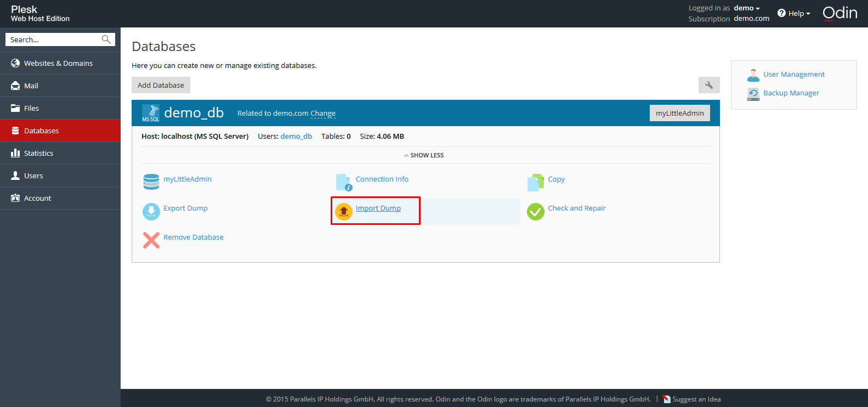The image size is (868, 407).
Task: Click the Export Dump download icon
Action: (151, 211)
